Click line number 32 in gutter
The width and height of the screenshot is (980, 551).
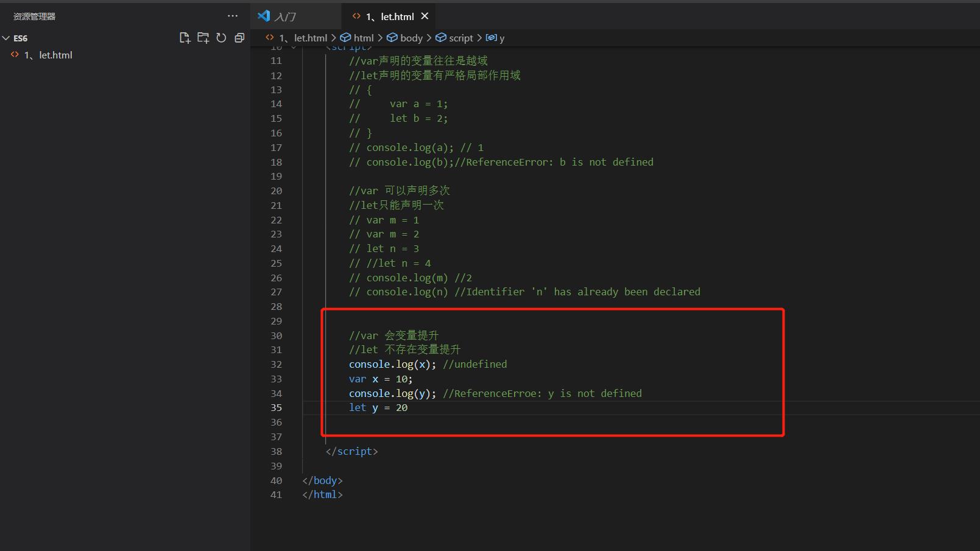277,364
